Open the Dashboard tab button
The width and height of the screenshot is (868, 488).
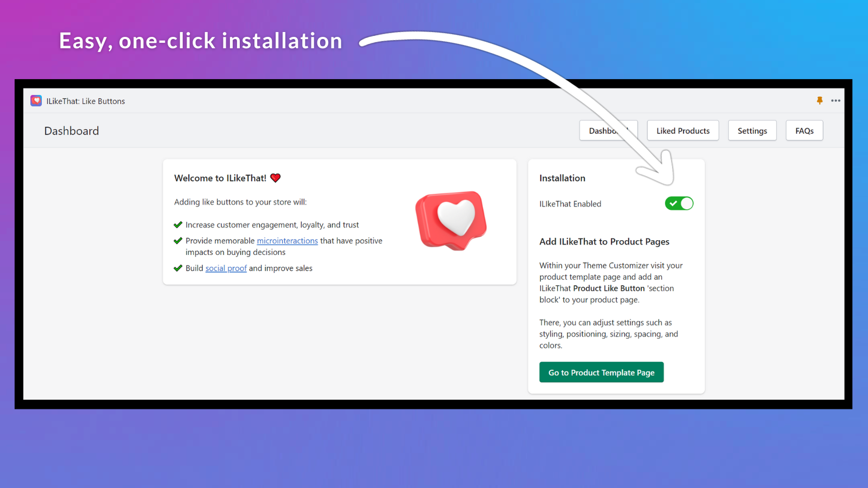(x=609, y=131)
